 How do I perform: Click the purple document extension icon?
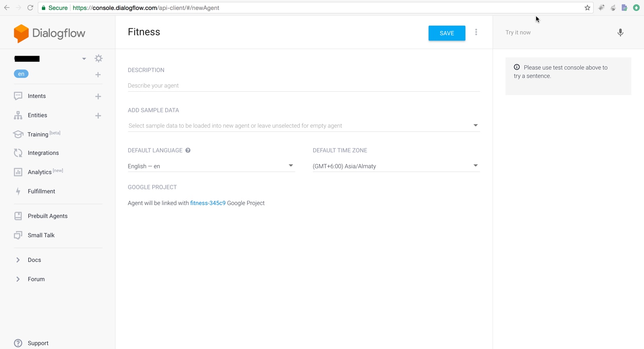pyautogui.click(x=624, y=8)
